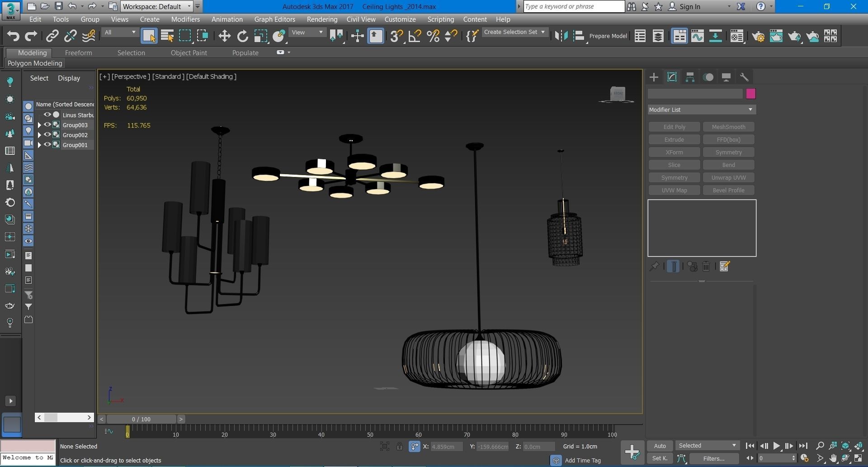The image size is (868, 467).
Task: Click the Bevel Profile modifier button
Action: [x=728, y=191]
